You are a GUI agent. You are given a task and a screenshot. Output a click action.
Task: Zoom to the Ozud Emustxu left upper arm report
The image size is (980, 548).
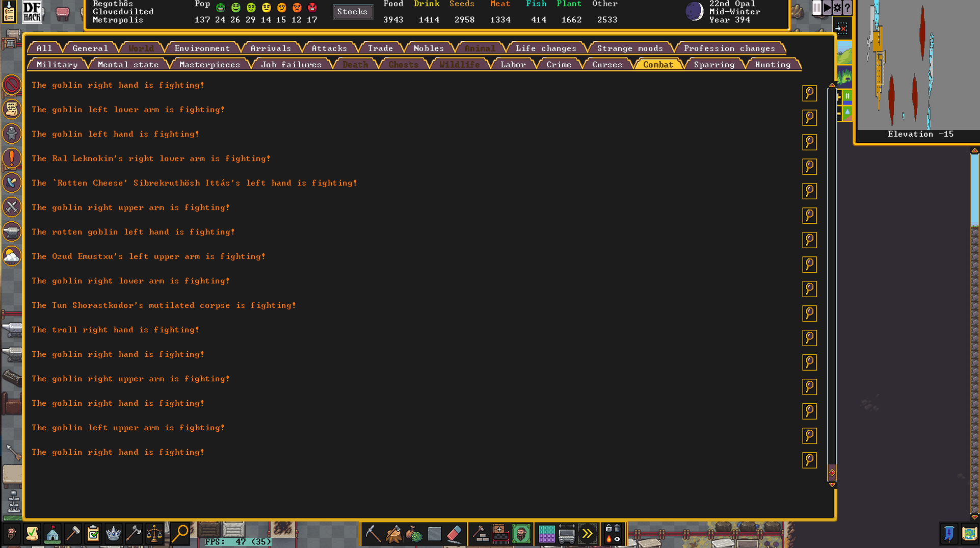pos(809,265)
